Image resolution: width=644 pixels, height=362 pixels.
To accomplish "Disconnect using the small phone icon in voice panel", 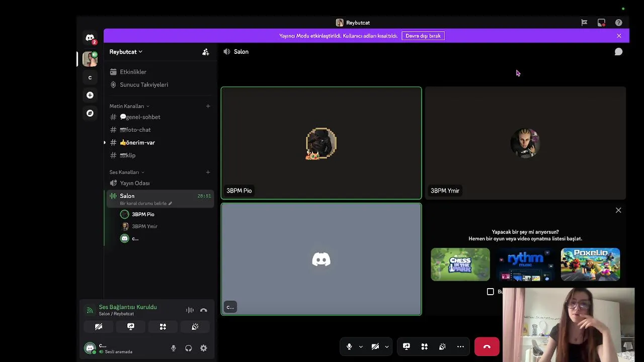I will click(x=203, y=310).
